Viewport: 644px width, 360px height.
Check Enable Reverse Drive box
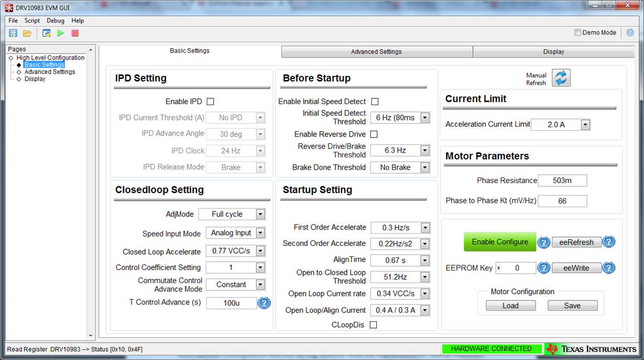(x=374, y=134)
